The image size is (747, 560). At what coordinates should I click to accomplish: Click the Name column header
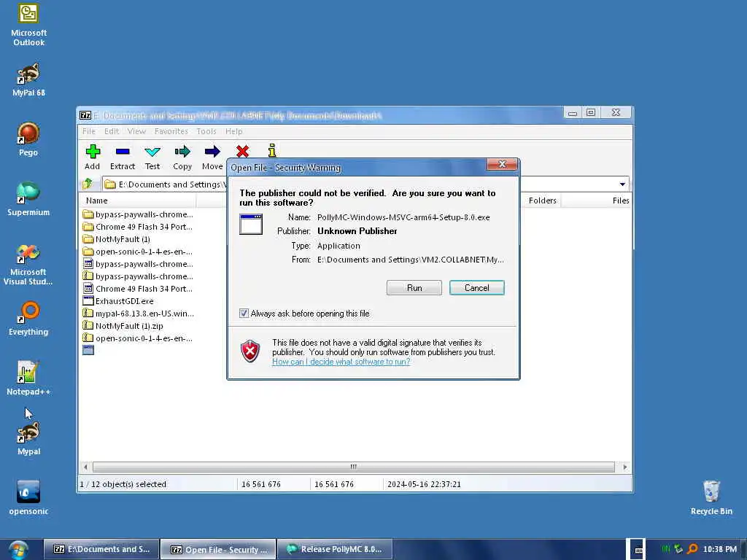(x=138, y=201)
